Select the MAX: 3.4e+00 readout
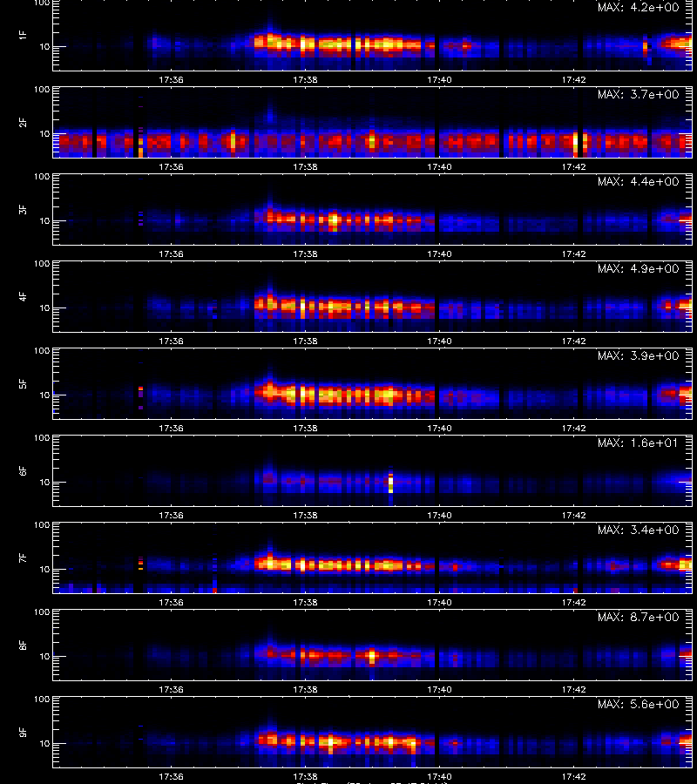The height and width of the screenshot is (784, 697). pyautogui.click(x=639, y=530)
